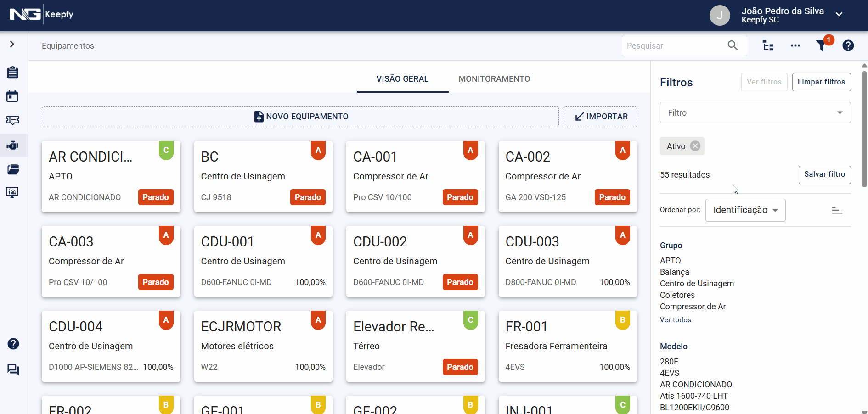Click the three-dots more options icon

(x=795, y=46)
